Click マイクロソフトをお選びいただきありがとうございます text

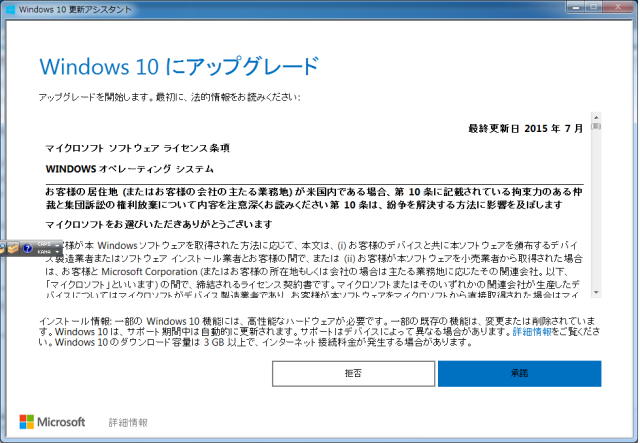click(x=159, y=225)
